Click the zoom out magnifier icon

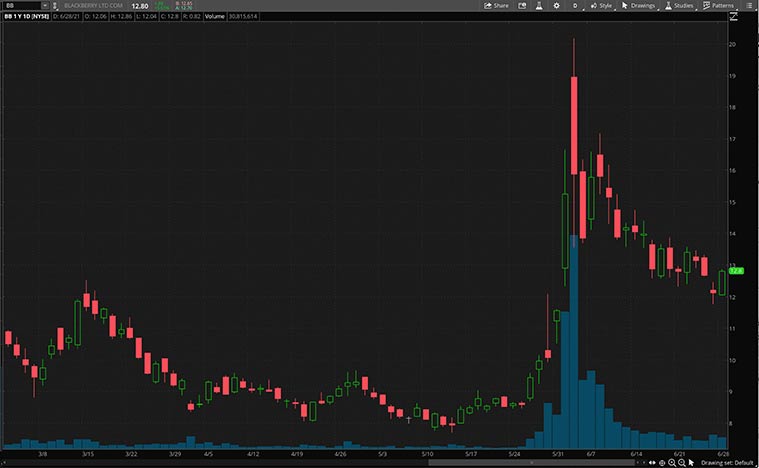pos(682,462)
